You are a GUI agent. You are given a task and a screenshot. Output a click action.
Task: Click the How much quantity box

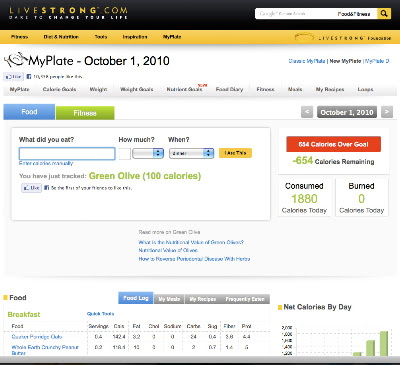click(125, 154)
